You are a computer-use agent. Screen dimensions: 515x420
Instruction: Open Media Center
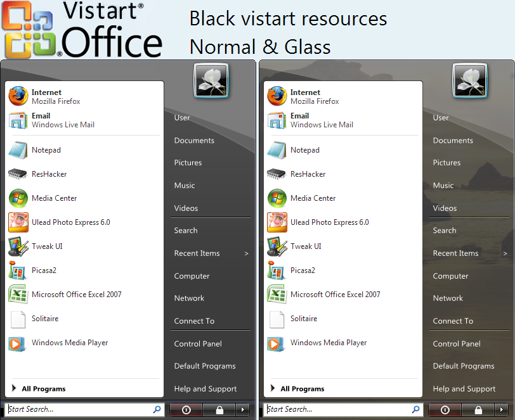pyautogui.click(x=53, y=198)
